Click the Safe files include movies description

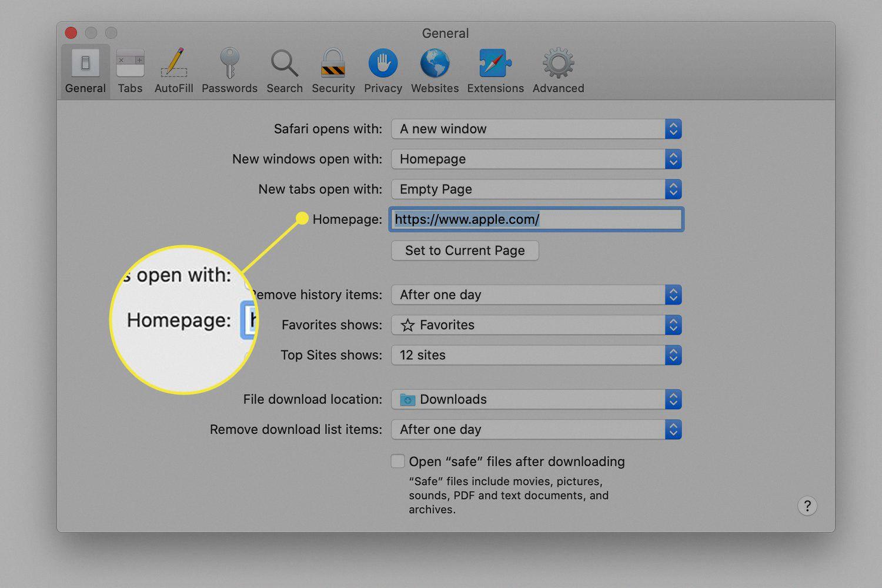click(x=509, y=495)
